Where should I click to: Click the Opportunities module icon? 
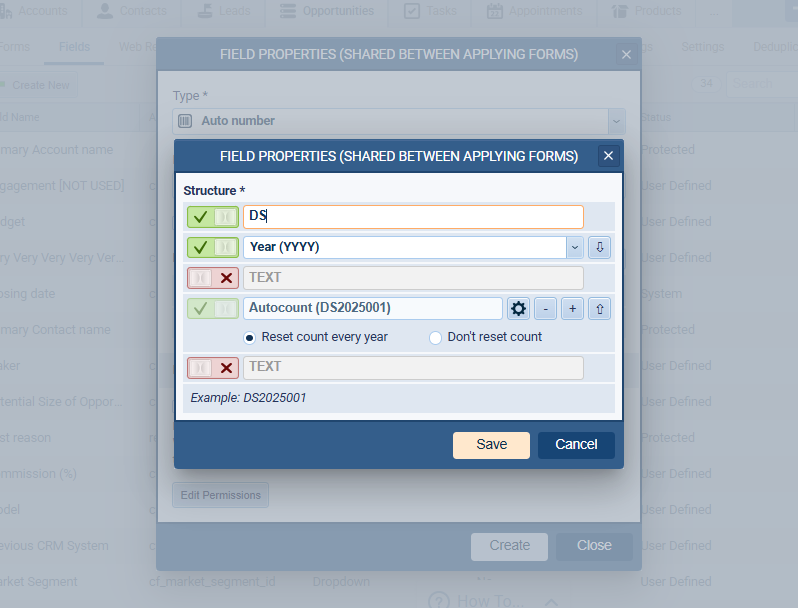288,12
